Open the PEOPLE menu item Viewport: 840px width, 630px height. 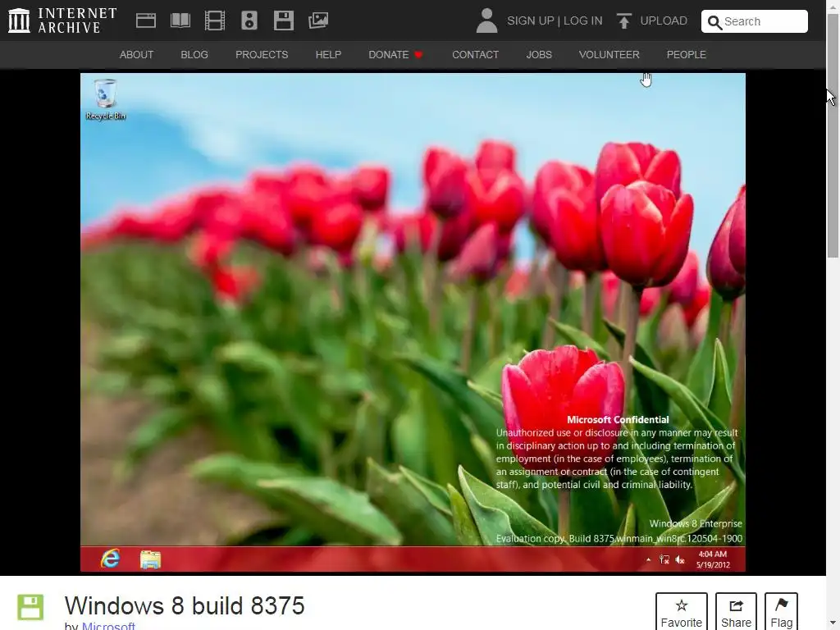[x=687, y=55]
